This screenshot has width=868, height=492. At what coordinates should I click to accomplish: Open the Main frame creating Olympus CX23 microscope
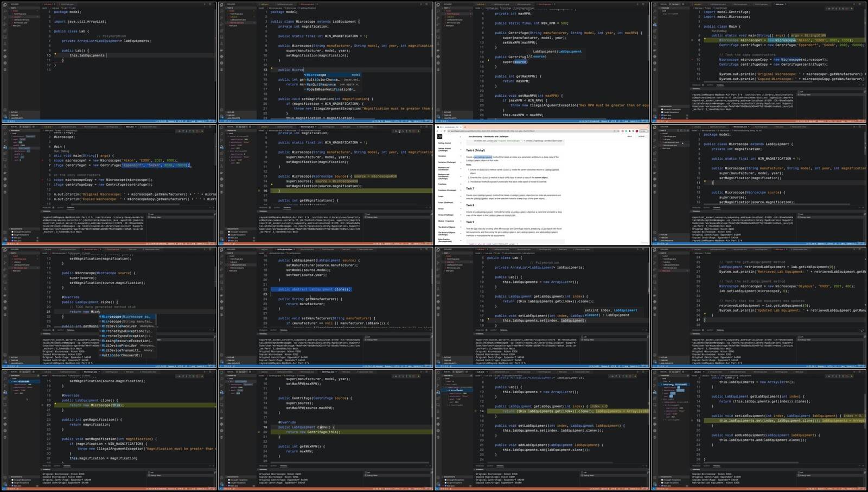(x=759, y=307)
